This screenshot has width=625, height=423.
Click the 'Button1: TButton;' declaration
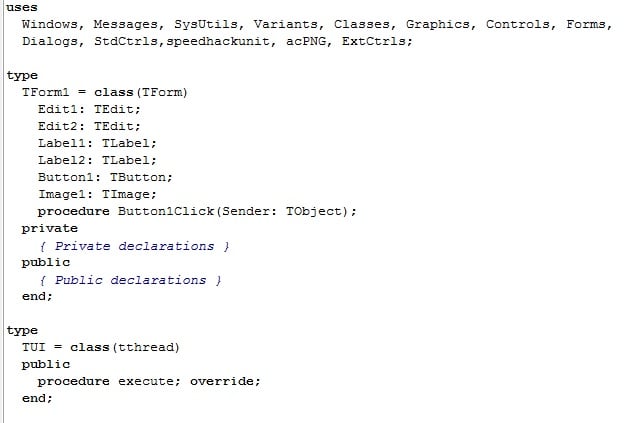pos(105,177)
